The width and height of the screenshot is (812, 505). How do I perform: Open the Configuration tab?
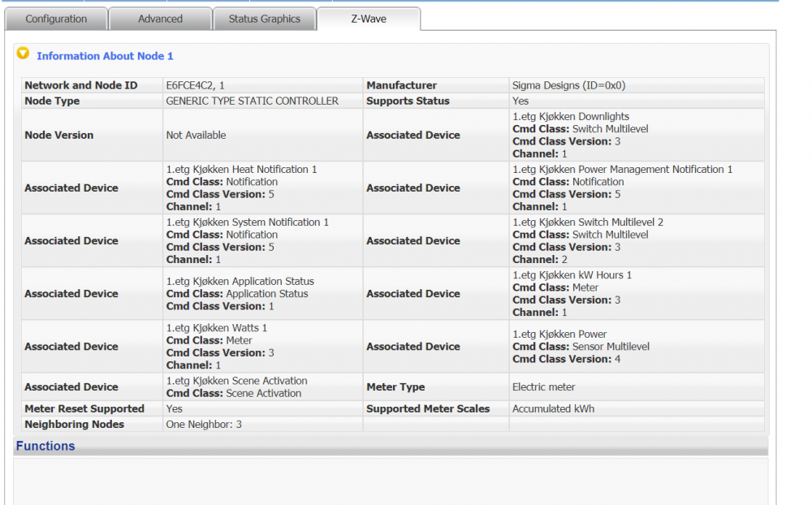point(56,19)
